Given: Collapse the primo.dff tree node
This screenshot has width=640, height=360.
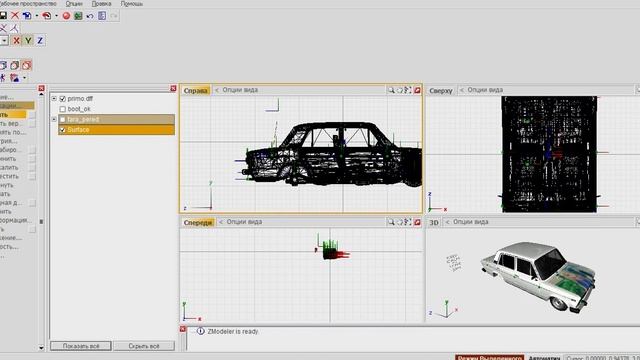Looking at the screenshot, I should click(54, 98).
